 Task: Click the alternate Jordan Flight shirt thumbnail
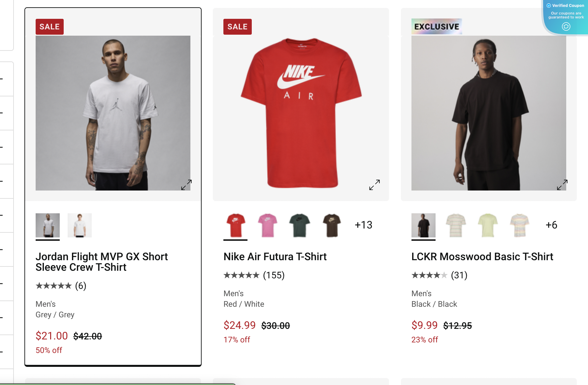80,225
